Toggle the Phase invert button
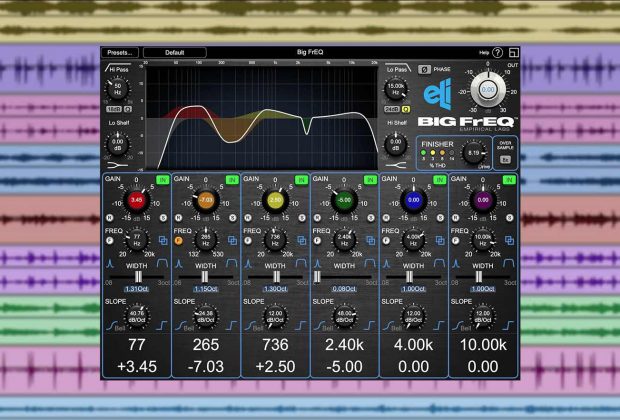 click(x=424, y=70)
